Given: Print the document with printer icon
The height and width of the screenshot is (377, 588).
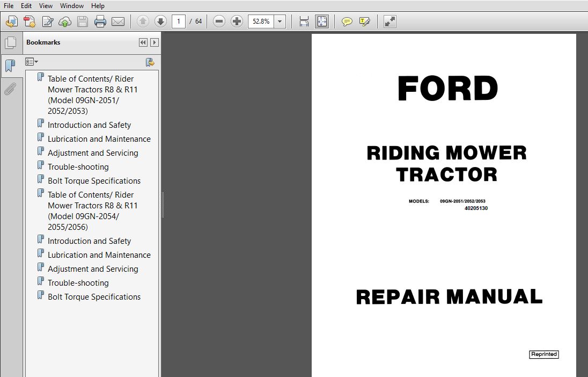Looking at the screenshot, I should pos(100,21).
